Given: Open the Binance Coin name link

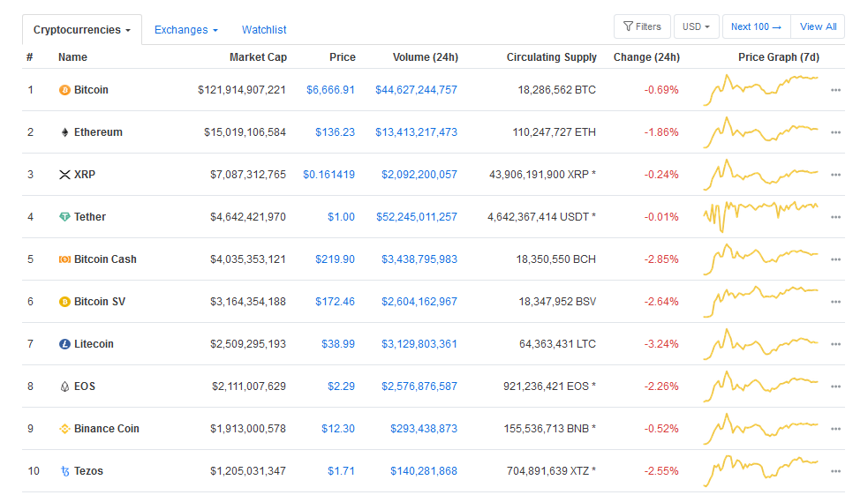Looking at the screenshot, I should tap(106, 429).
